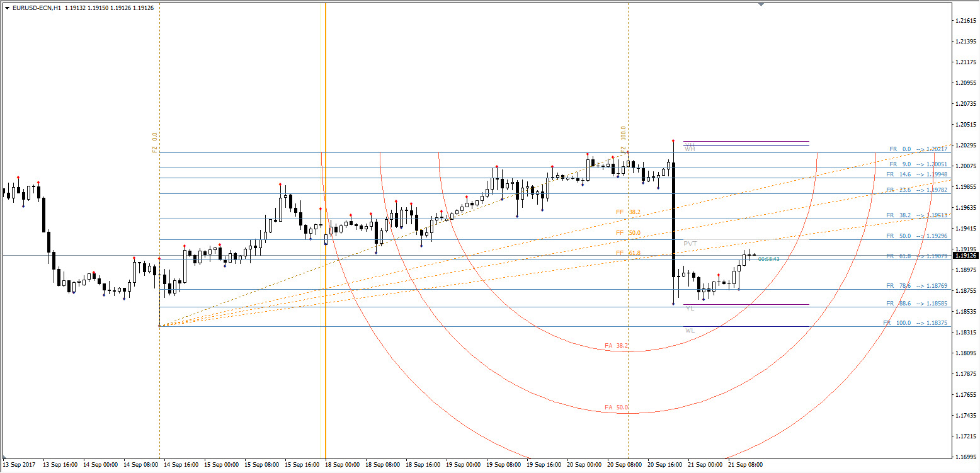This screenshot has height=473, width=980.
Task: Click the candle countdown timer 00:58:43
Action: (x=769, y=259)
